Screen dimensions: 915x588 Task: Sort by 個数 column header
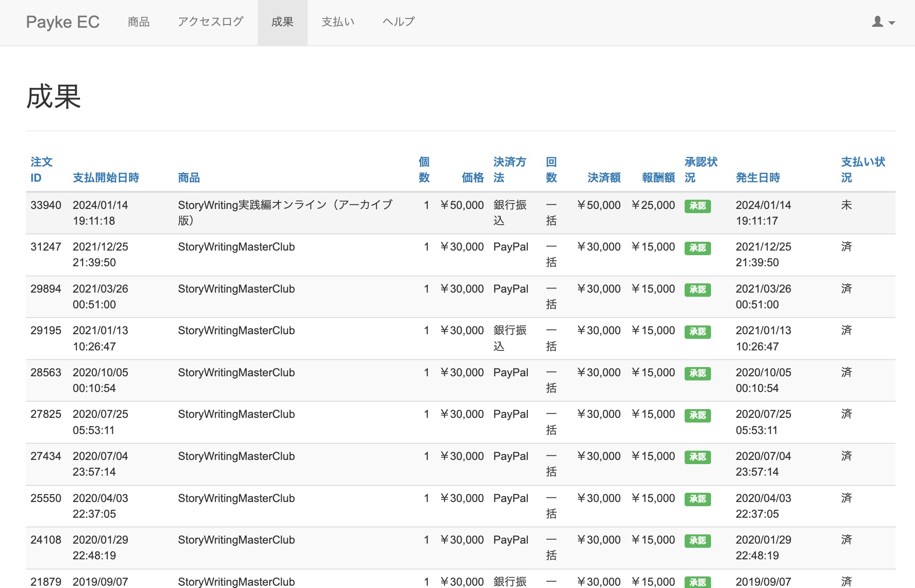424,170
